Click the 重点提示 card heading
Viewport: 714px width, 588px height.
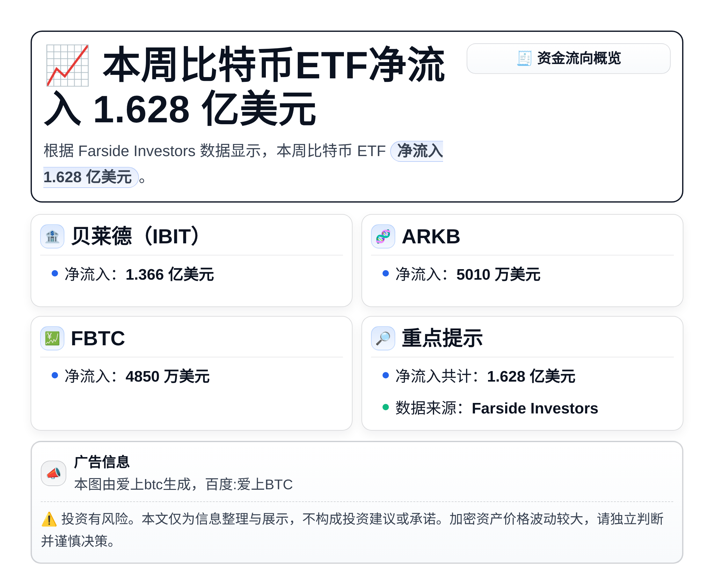(x=442, y=338)
